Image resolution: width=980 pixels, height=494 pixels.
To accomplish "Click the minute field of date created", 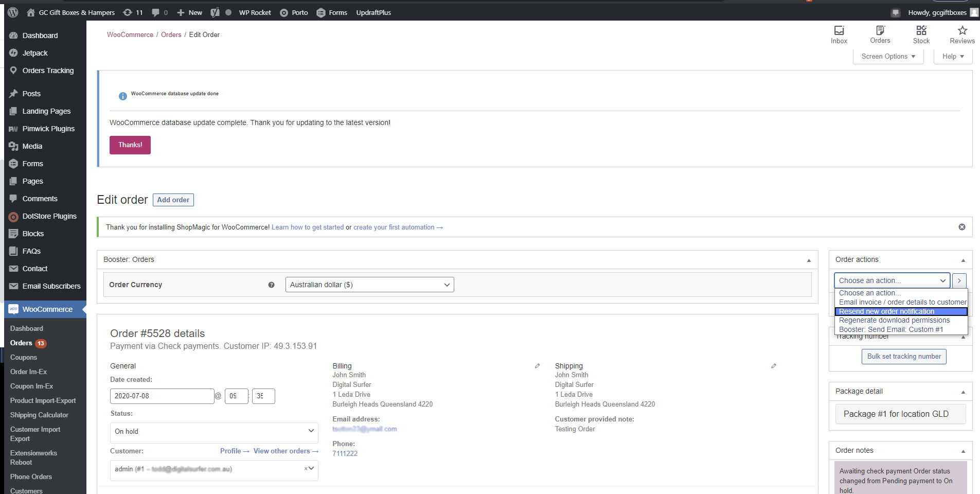I will pyautogui.click(x=263, y=396).
